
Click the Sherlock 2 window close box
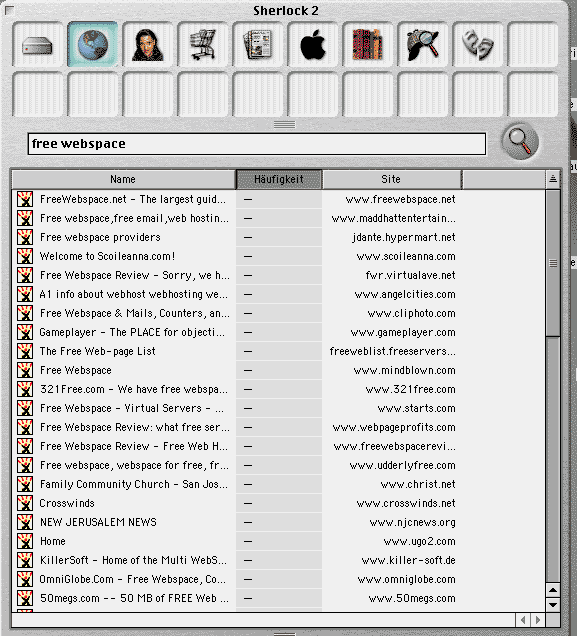tap(9, 10)
